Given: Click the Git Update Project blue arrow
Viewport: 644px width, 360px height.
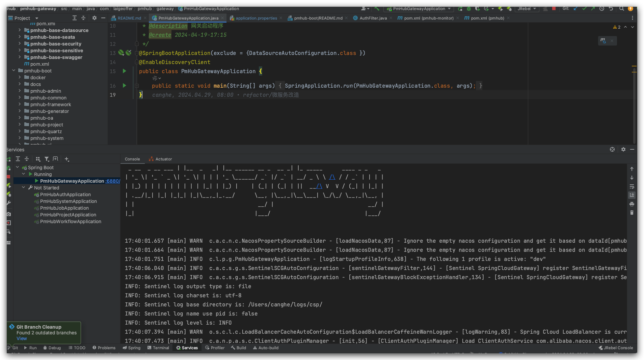Looking at the screenshot, I should click(575, 9).
